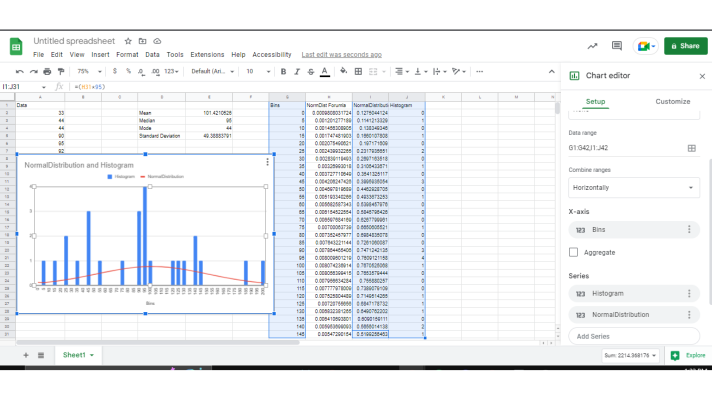Decrease decimal places icon

pyautogui.click(x=141, y=71)
